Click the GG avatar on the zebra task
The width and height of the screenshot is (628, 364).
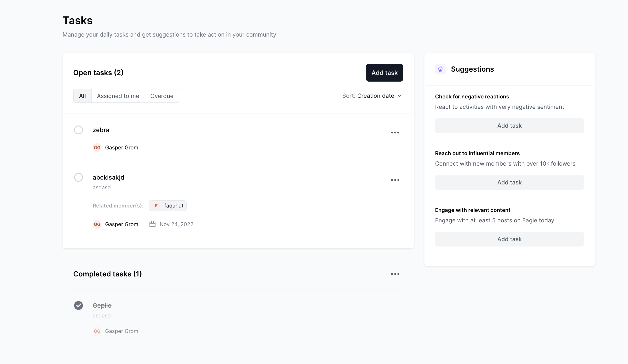[97, 147]
